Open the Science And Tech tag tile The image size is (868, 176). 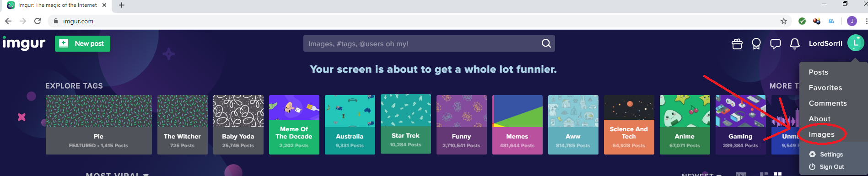click(629, 125)
